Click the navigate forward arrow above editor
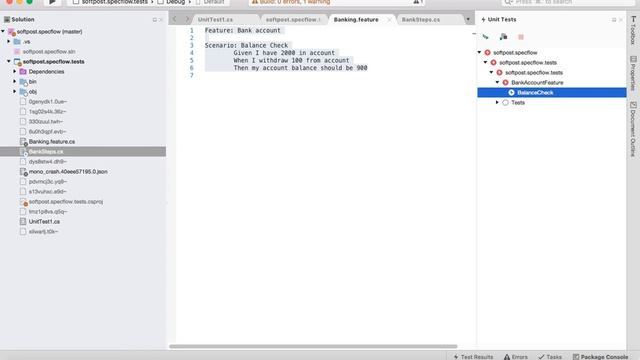This screenshot has height=360, width=640. [187, 19]
